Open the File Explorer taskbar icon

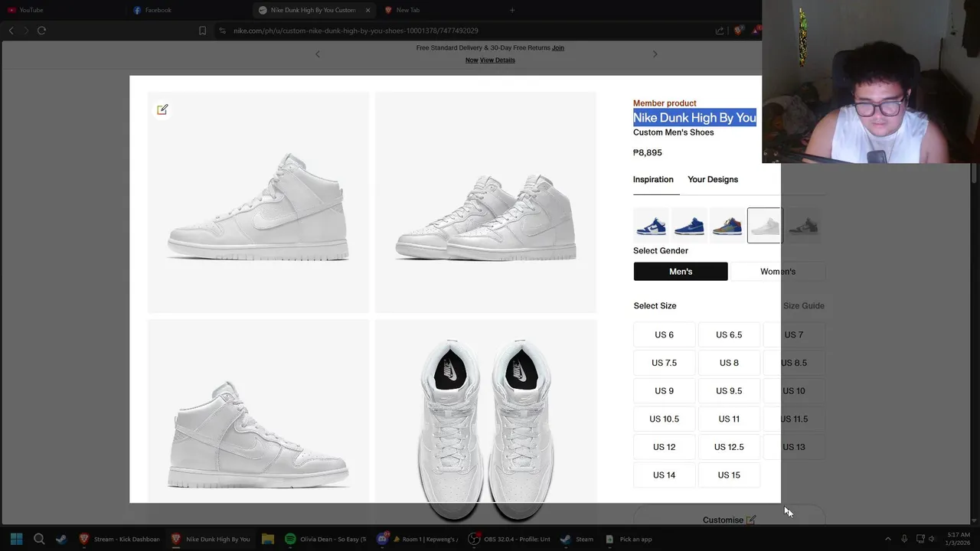(x=267, y=539)
